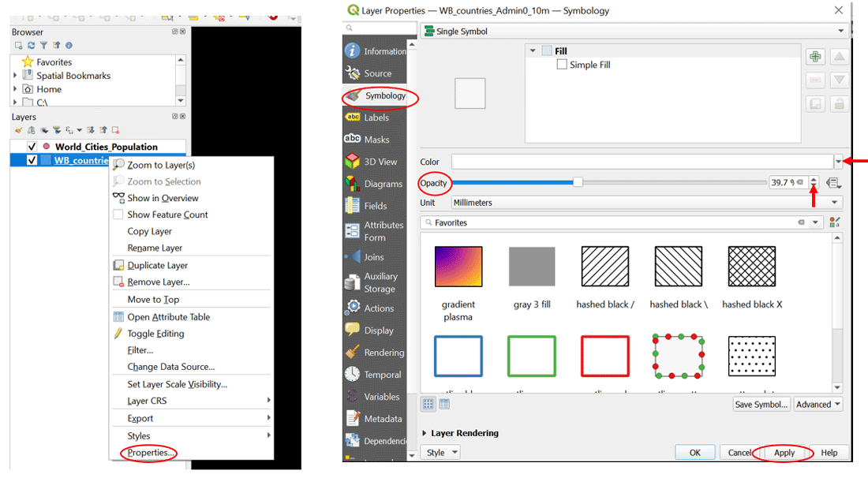The height and width of the screenshot is (489, 868).
Task: Open the Diagrams tab
Action: click(x=376, y=184)
